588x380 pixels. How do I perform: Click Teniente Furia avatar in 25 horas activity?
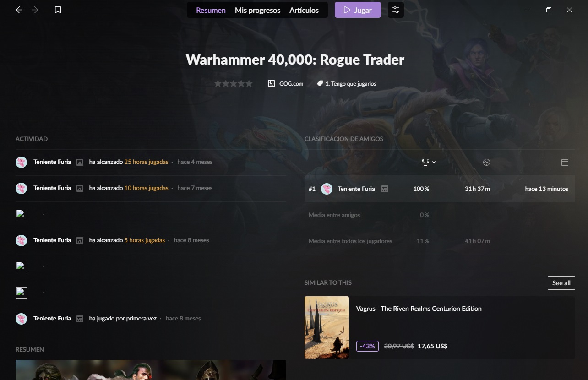pyautogui.click(x=21, y=162)
